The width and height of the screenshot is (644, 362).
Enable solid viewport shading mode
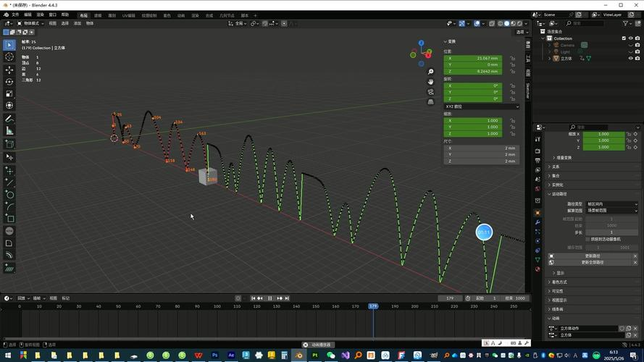click(507, 23)
